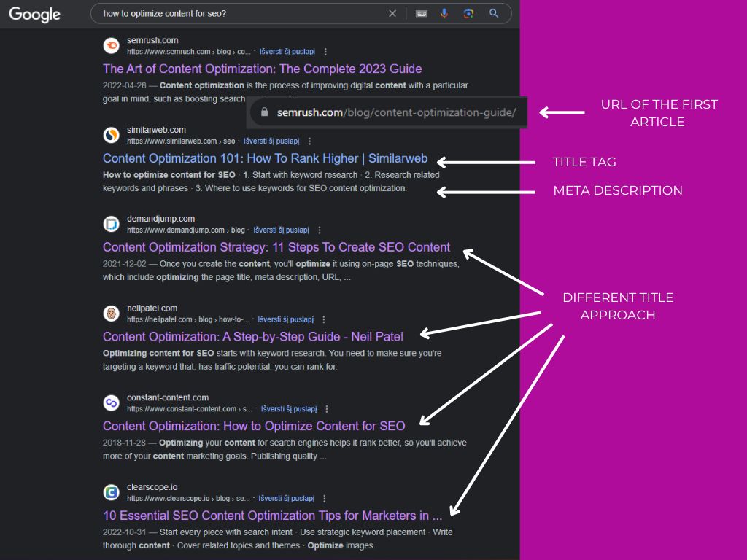Click the Google logo

[35, 15]
